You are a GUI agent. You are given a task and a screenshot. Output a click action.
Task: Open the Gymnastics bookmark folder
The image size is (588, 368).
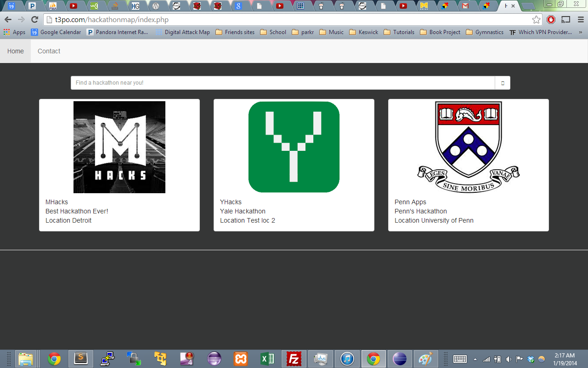click(485, 32)
